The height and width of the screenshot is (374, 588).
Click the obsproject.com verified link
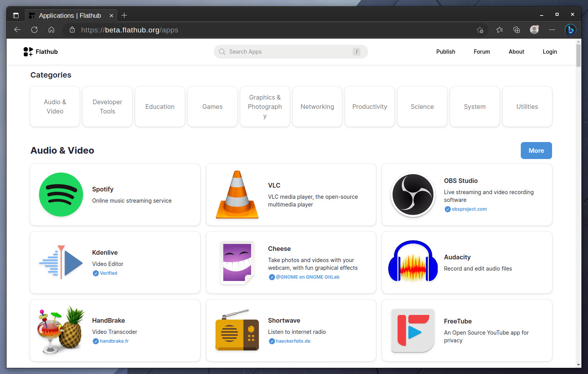click(469, 209)
